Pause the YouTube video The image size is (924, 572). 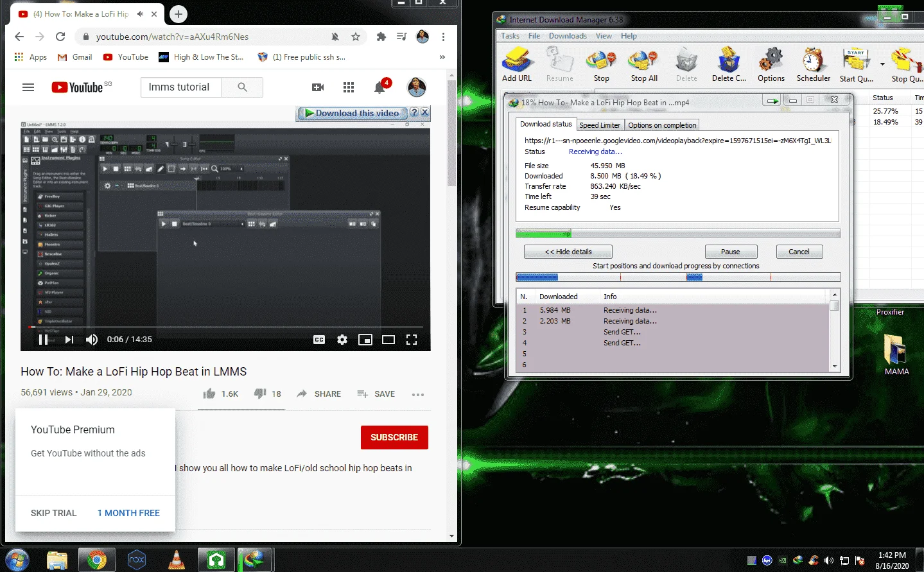(44, 340)
